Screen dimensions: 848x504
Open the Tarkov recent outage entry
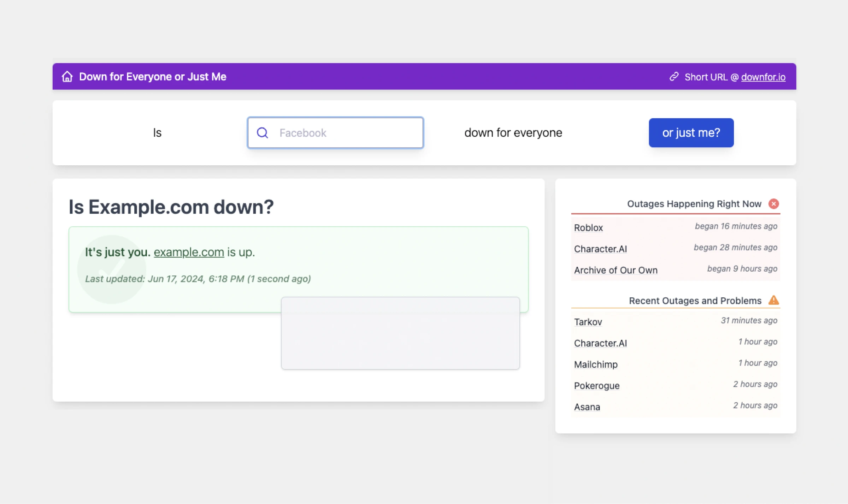click(588, 322)
